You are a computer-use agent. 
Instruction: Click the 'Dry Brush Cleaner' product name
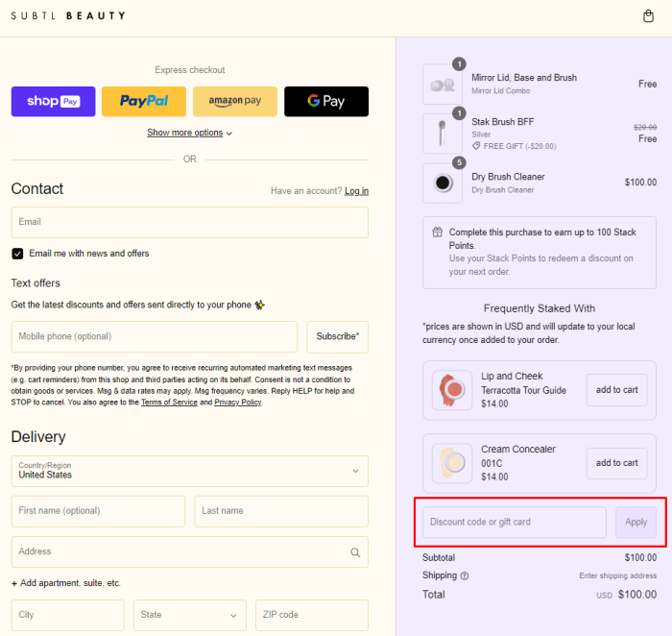point(508,177)
